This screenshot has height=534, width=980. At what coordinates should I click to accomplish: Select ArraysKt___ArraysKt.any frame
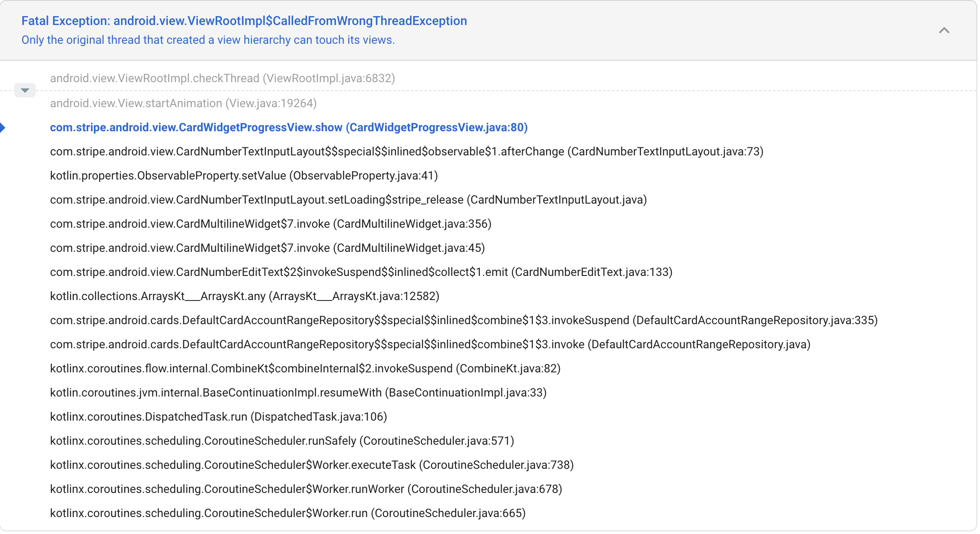pos(244,296)
